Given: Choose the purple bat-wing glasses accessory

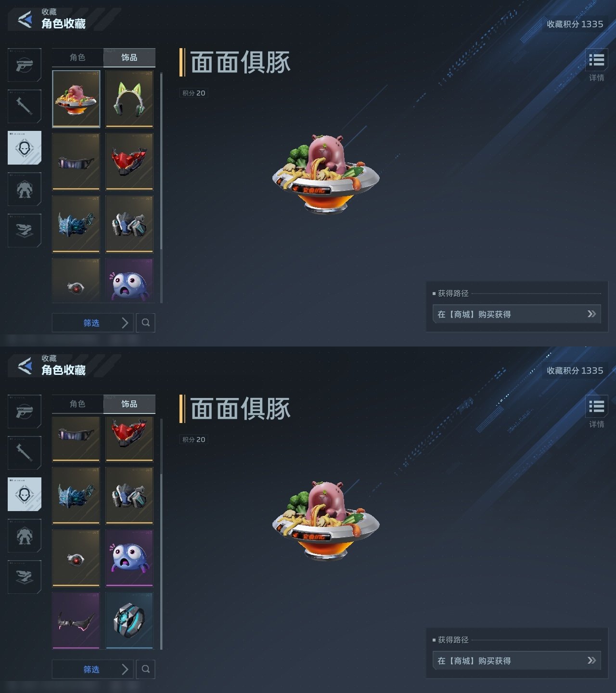Looking at the screenshot, I should 76,621.
